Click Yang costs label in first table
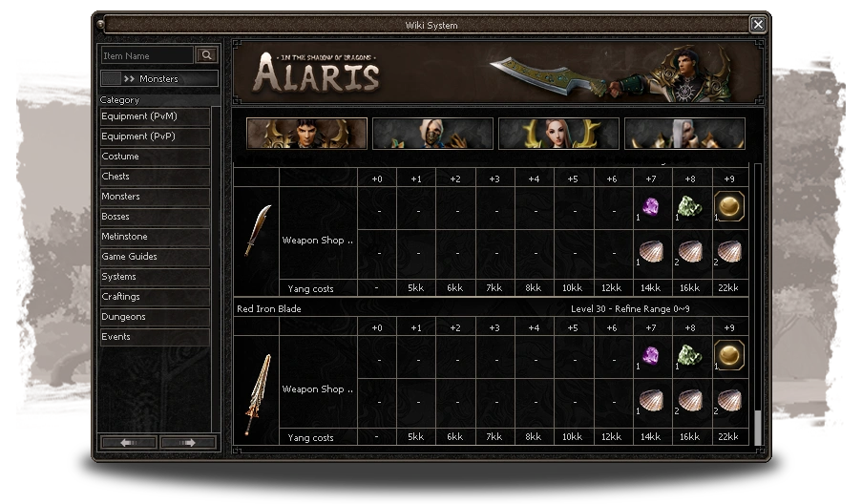The image size is (862, 504). coord(310,288)
